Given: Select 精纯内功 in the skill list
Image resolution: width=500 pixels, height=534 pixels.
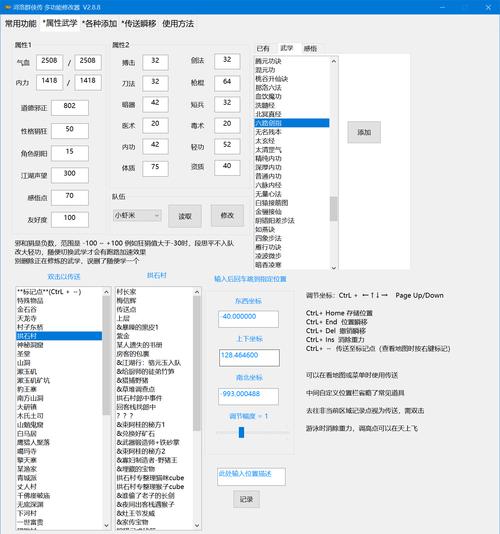Looking at the screenshot, I should (292, 158).
